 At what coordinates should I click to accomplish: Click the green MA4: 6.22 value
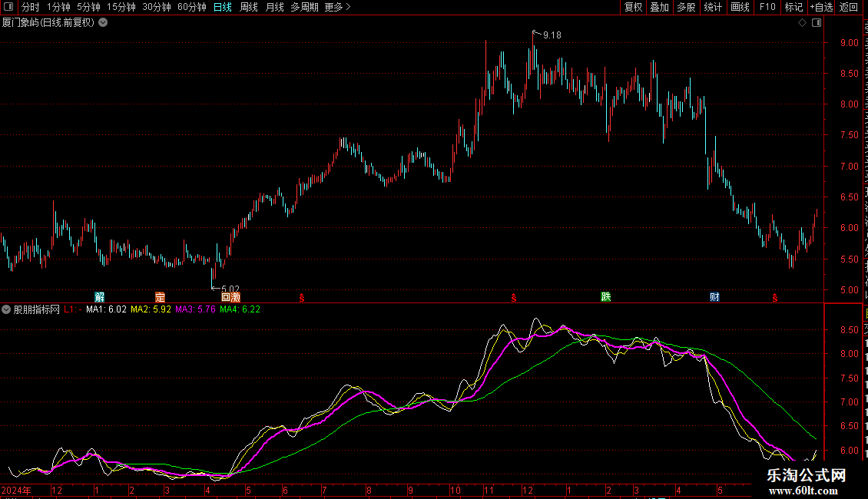coord(240,309)
